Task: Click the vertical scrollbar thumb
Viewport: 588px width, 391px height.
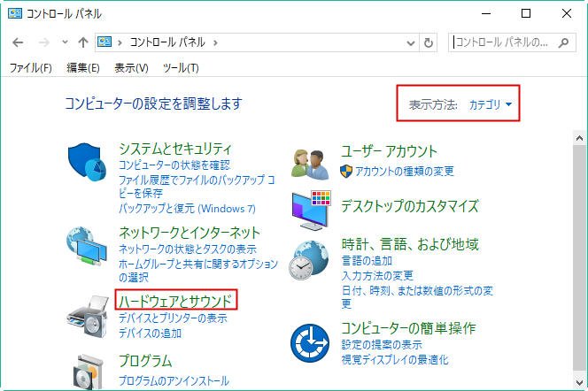Action: point(579,258)
